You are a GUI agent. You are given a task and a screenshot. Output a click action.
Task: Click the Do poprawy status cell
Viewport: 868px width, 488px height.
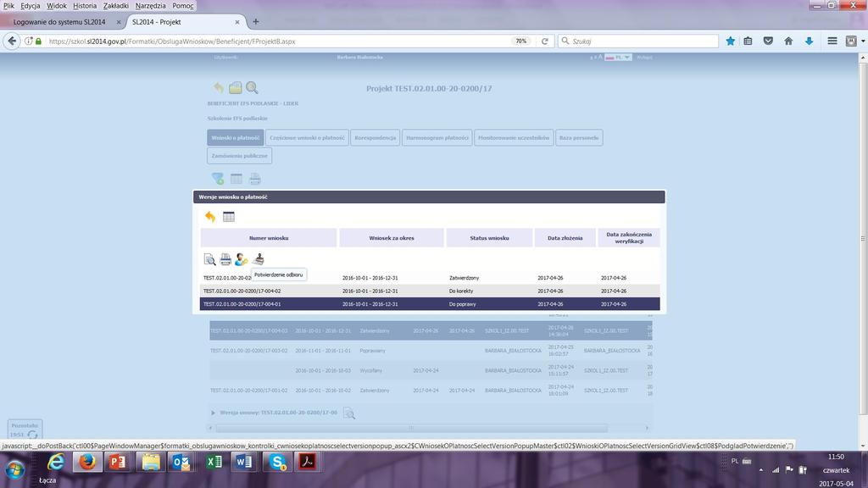click(x=462, y=304)
